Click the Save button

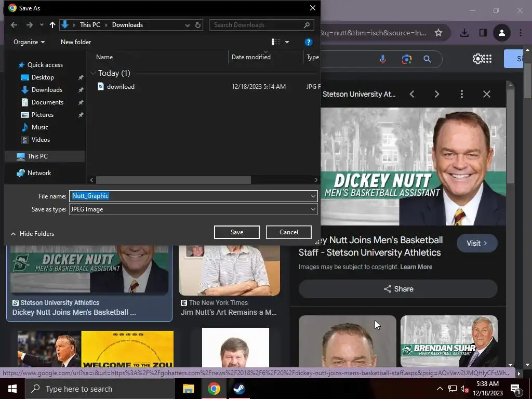(237, 232)
